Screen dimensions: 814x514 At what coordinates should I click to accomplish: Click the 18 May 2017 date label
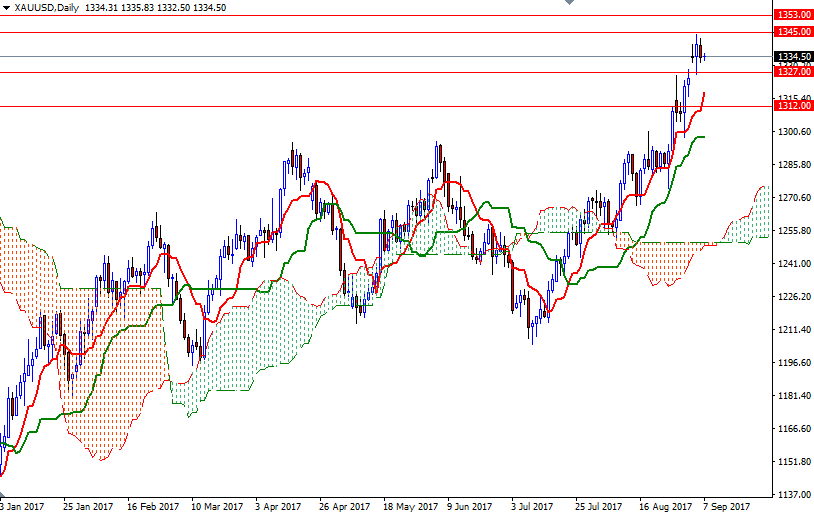tap(408, 506)
